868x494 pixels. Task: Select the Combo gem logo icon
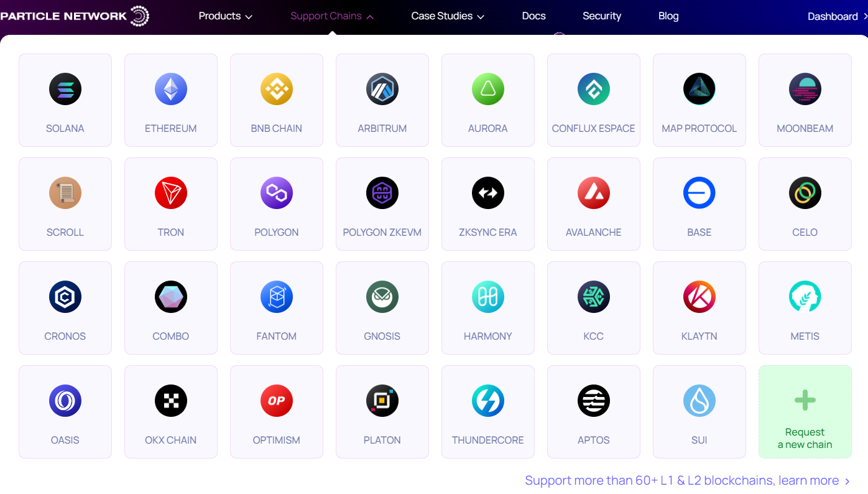point(171,297)
